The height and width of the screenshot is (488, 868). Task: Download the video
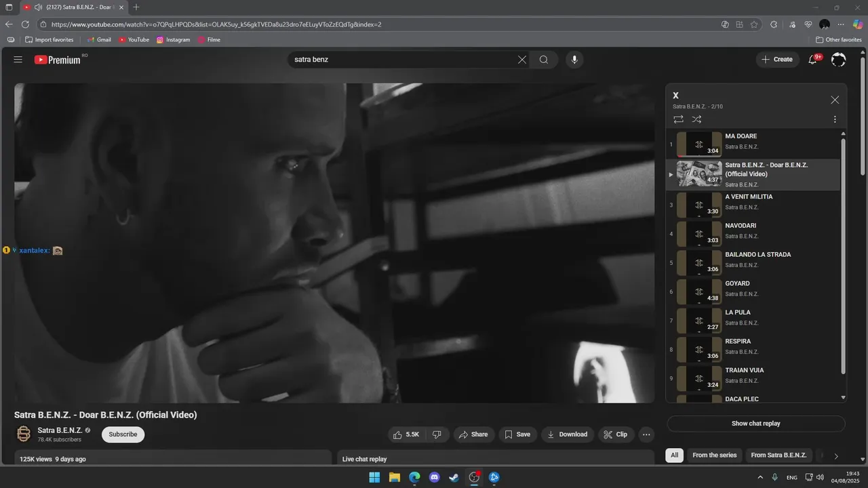pyautogui.click(x=568, y=434)
